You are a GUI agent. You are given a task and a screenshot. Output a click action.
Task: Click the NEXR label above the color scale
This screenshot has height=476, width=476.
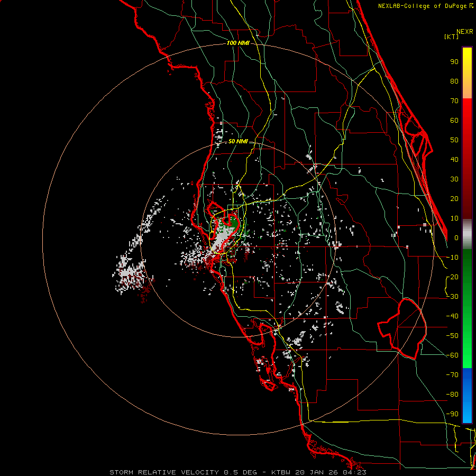coord(465,32)
